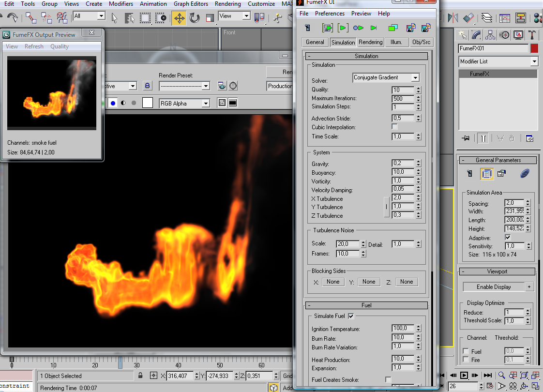Collapse the Simulation rollout header
The image size is (543, 392).
pyautogui.click(x=366, y=56)
